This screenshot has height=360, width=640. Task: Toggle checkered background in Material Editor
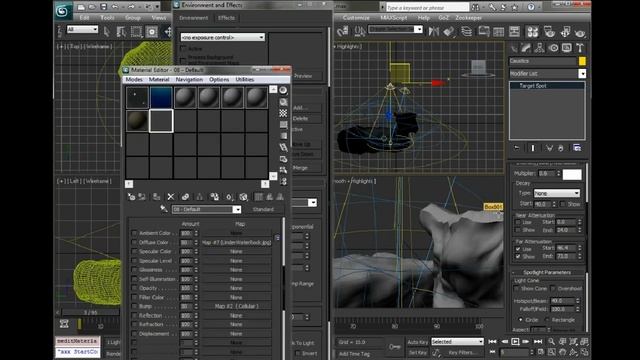coord(283,113)
